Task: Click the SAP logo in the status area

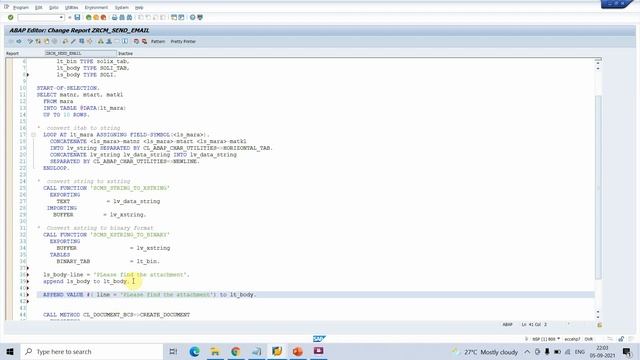Action: coord(319,339)
